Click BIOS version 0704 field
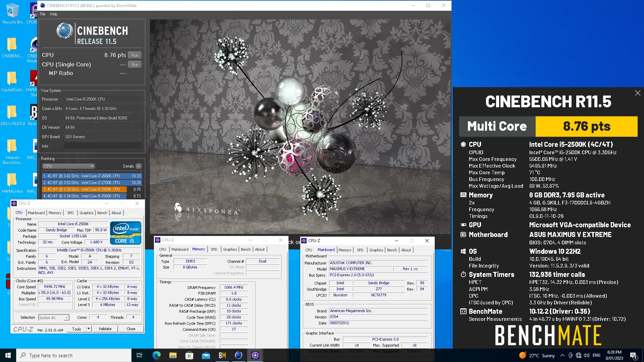Screen dimensions: 644x362 pyautogui.click(x=378, y=317)
